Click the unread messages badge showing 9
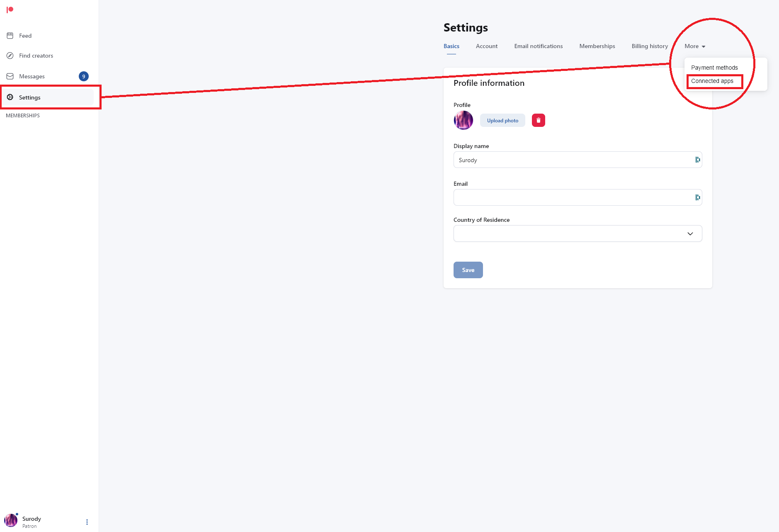This screenshot has height=532, width=779. pos(84,76)
